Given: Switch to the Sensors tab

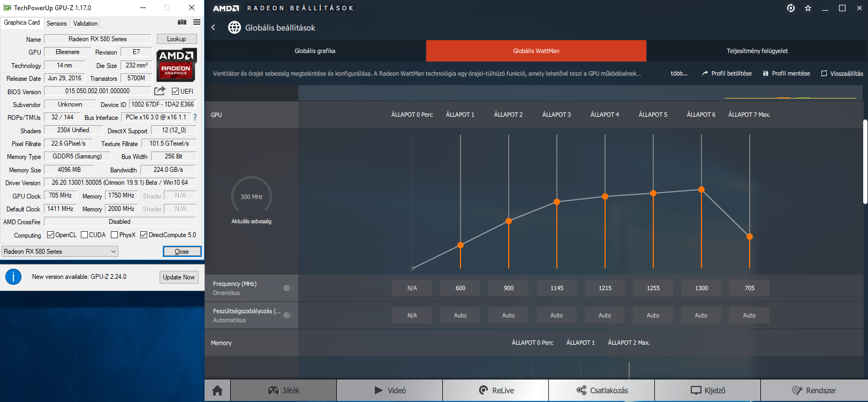Looking at the screenshot, I should coord(56,23).
